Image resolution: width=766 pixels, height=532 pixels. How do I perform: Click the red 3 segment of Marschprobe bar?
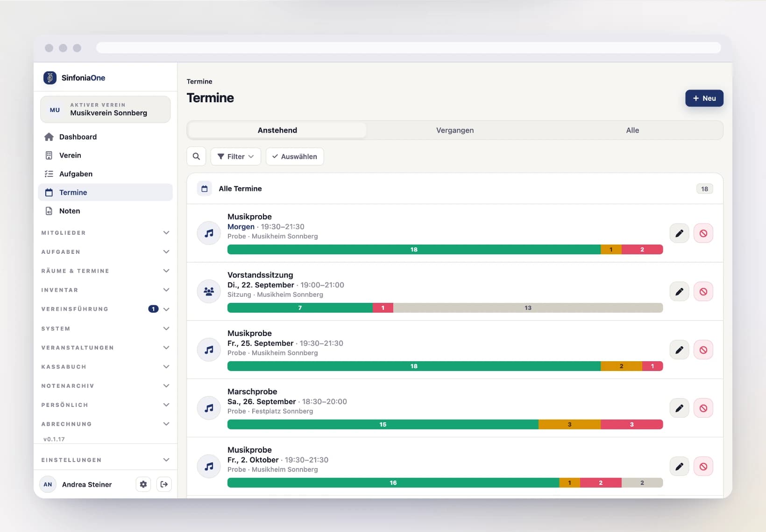tap(631, 424)
